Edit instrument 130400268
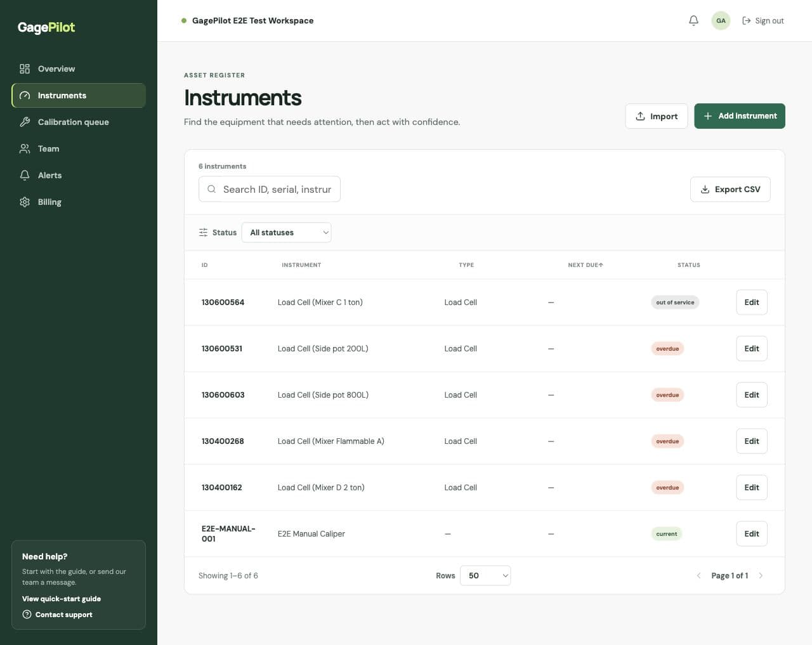The height and width of the screenshot is (645, 812). pyautogui.click(x=752, y=441)
